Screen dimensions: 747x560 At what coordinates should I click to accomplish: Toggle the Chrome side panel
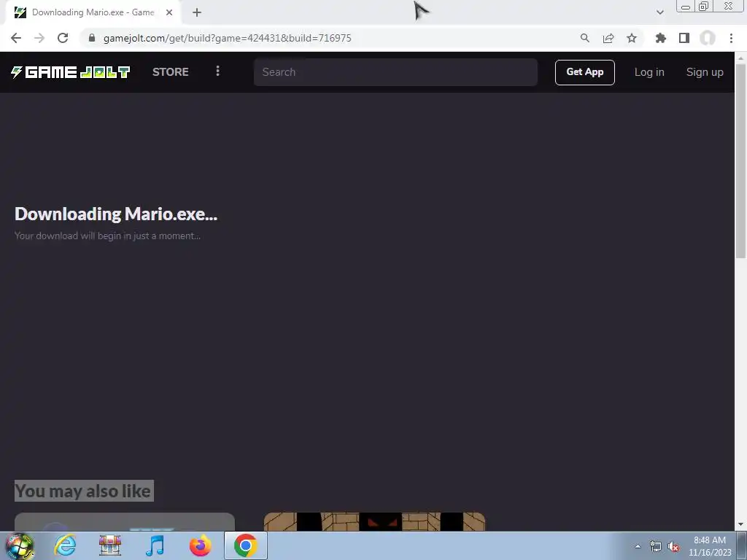pyautogui.click(x=684, y=38)
